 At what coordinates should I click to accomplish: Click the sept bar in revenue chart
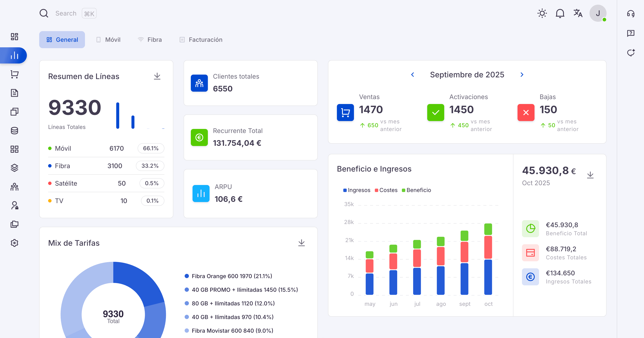pos(464,263)
